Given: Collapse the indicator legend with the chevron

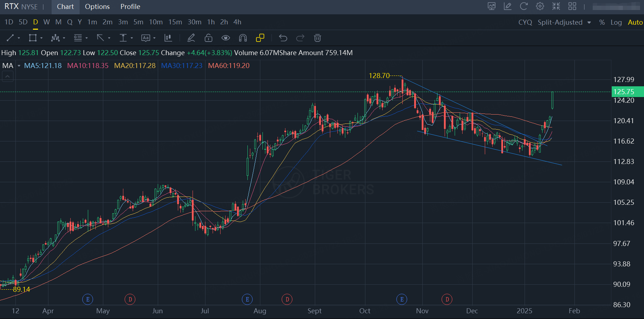Looking at the screenshot, I should point(8,76).
